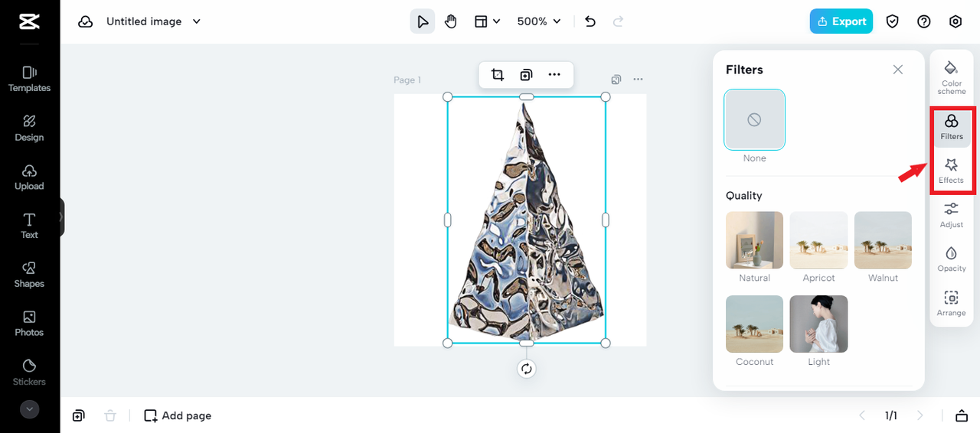Viewport: 980px width, 433px height.
Task: Duplicate the selected image from floating toolbar
Action: coord(526,74)
